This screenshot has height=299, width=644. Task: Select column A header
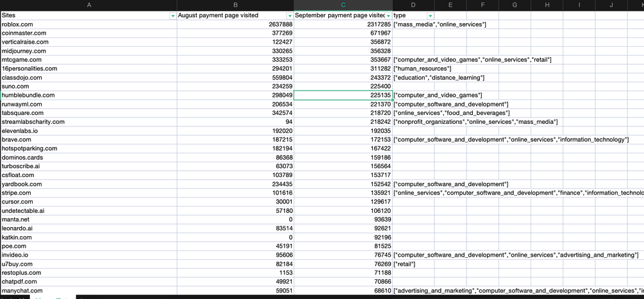tap(88, 5)
